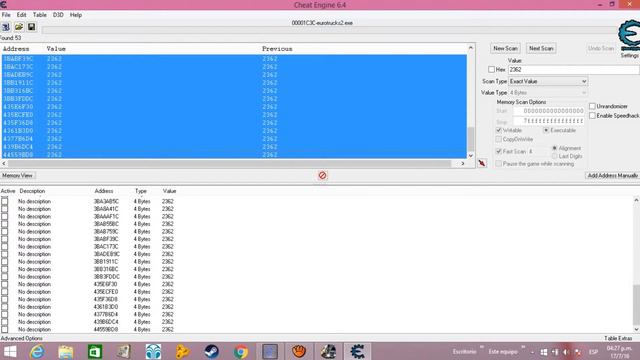Toggle the Writable checkbox
640x360 pixels.
(499, 130)
